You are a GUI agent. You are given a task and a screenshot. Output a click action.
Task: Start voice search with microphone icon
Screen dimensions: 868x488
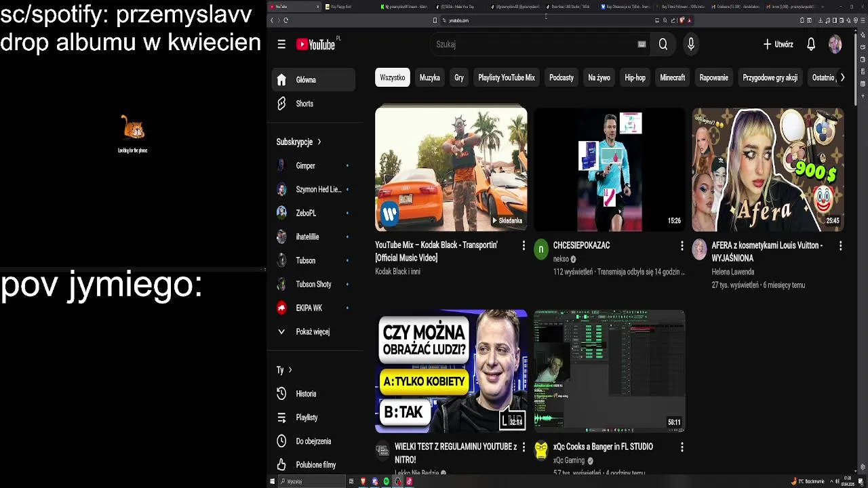point(691,44)
